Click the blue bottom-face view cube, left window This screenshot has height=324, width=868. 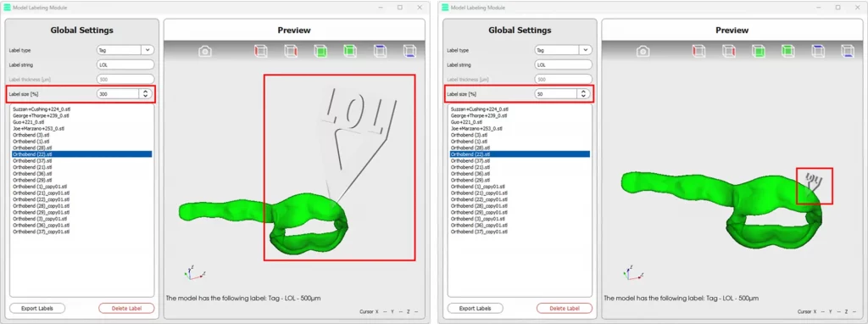pyautogui.click(x=409, y=52)
